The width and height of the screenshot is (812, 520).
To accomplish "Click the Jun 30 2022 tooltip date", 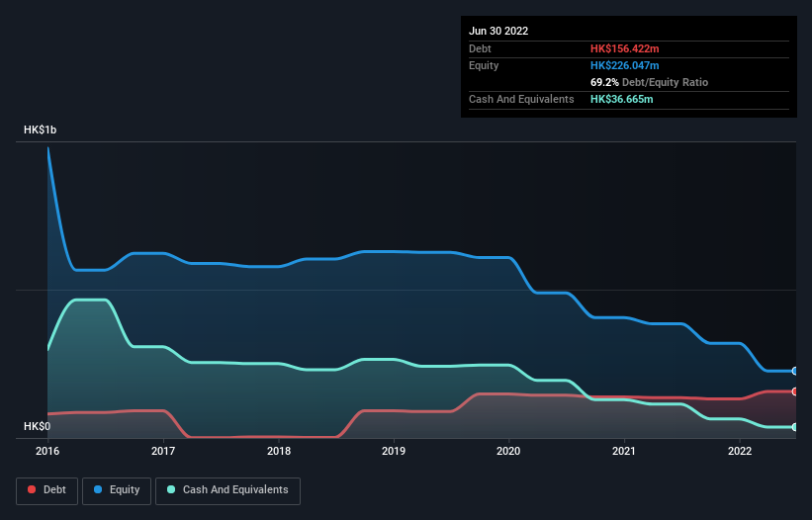I will click(498, 31).
